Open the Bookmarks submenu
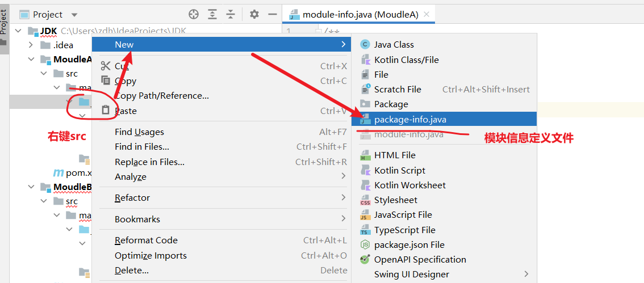This screenshot has height=283, width=644. pos(221,219)
